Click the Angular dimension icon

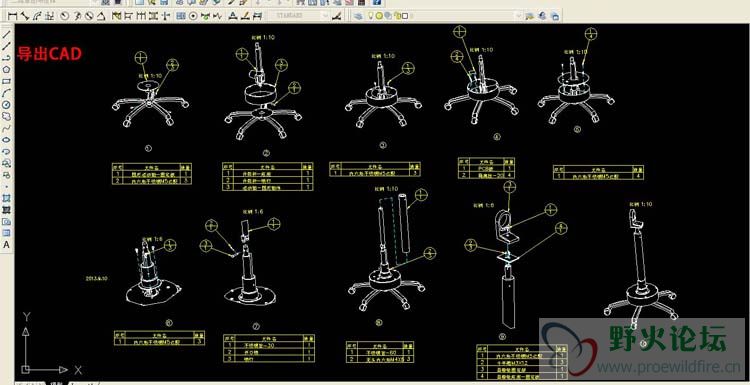coord(101,16)
